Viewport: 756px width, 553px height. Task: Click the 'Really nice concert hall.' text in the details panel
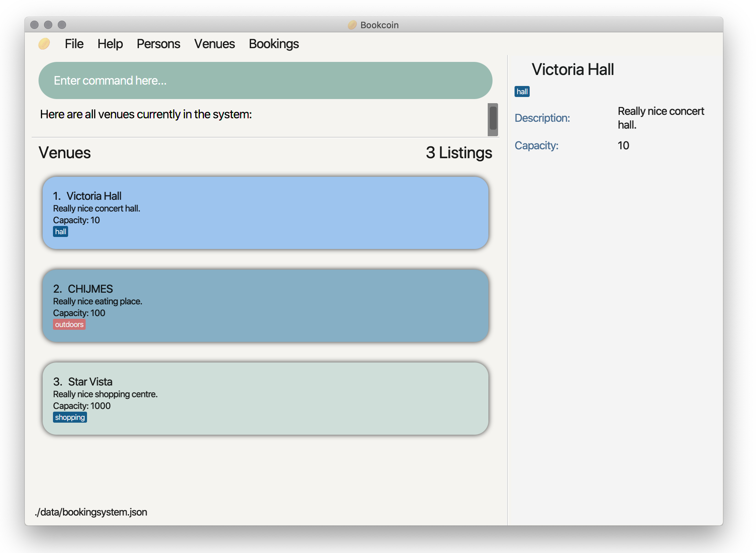(x=661, y=118)
